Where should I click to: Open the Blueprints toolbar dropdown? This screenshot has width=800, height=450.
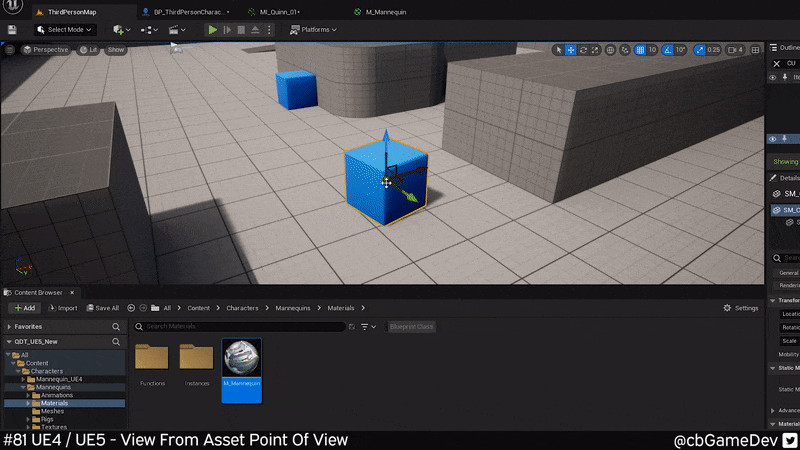pos(149,30)
